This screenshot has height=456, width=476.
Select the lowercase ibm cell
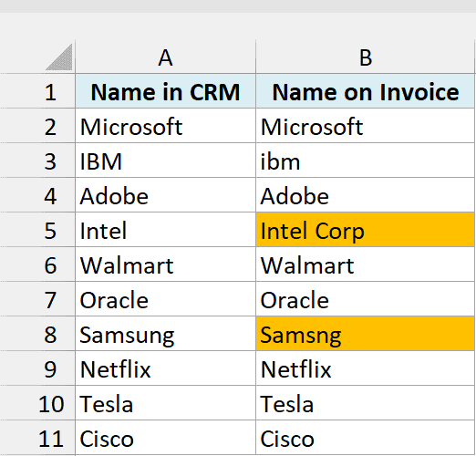pyautogui.click(x=366, y=161)
